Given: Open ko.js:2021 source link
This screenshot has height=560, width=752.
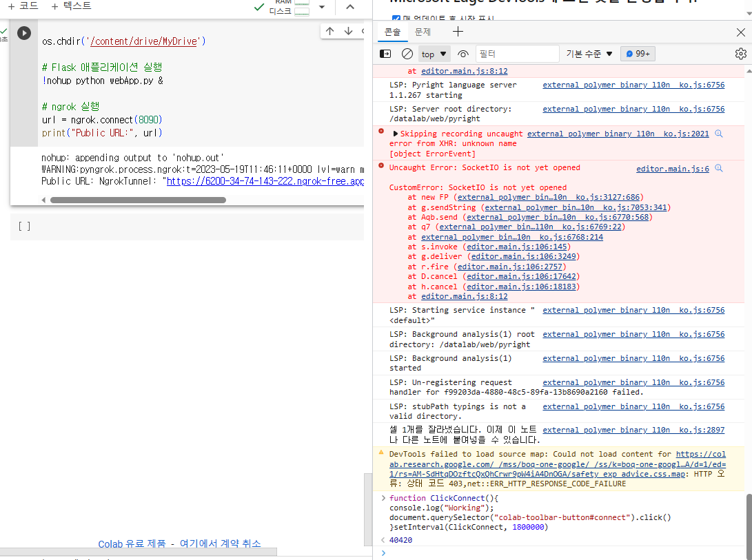Looking at the screenshot, I should click(618, 134).
